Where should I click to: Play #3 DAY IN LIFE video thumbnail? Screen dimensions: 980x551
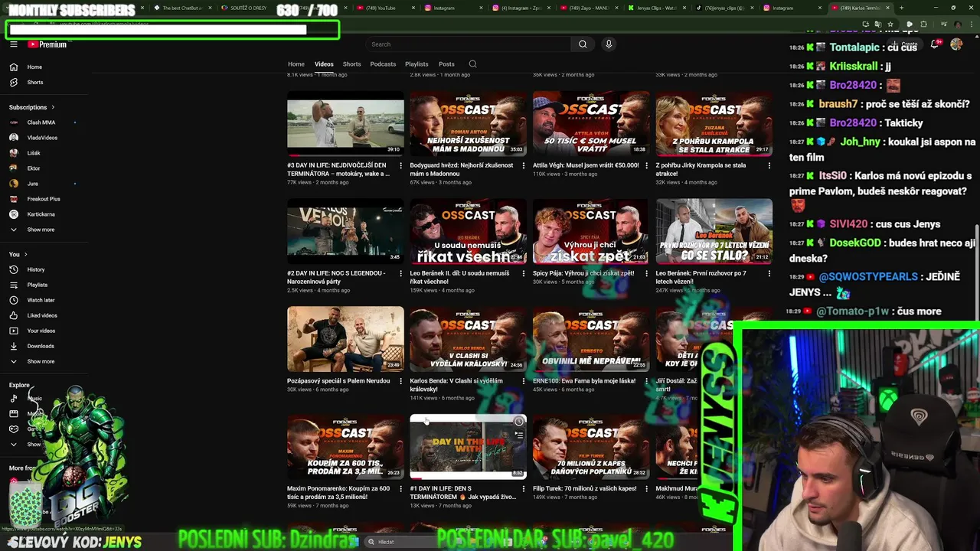(x=345, y=124)
